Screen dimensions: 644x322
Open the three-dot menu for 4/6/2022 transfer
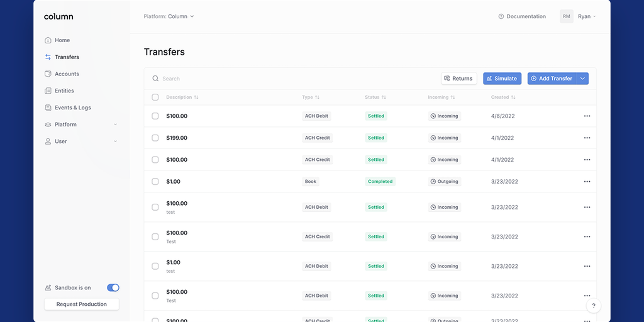(x=587, y=116)
